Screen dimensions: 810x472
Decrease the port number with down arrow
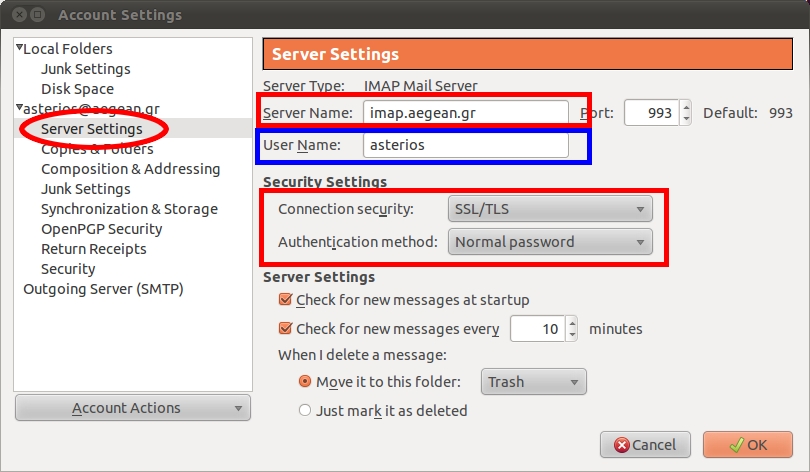click(686, 119)
